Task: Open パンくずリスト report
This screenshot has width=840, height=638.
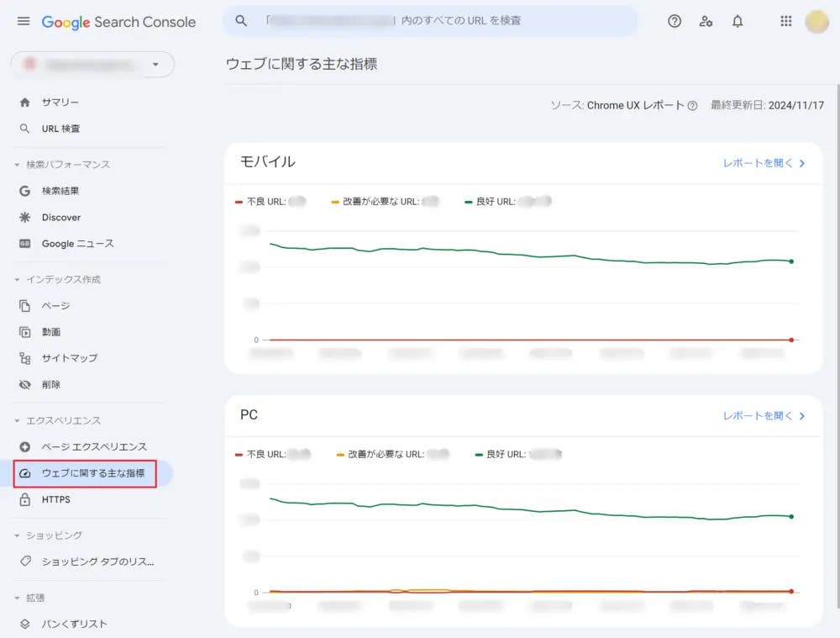Action: tap(75, 624)
